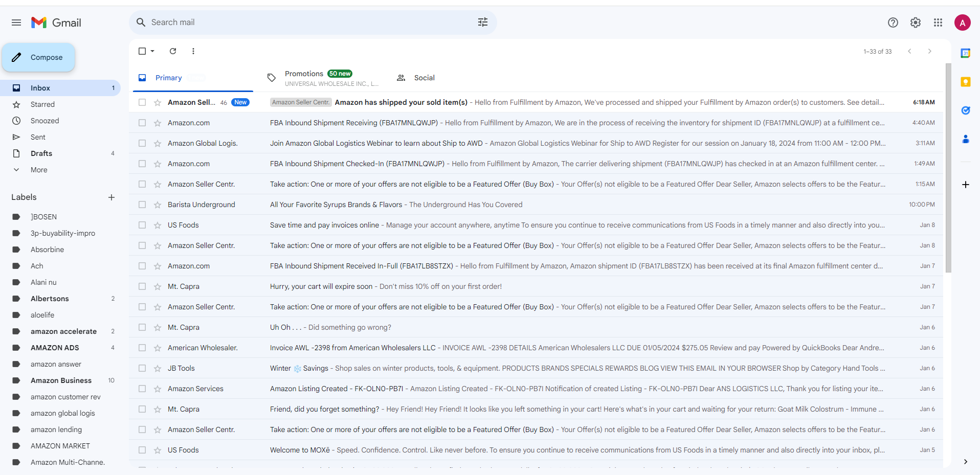Viewport: 980px width, 475px height.
Task: Click the Search mail field
Action: coord(312,22)
